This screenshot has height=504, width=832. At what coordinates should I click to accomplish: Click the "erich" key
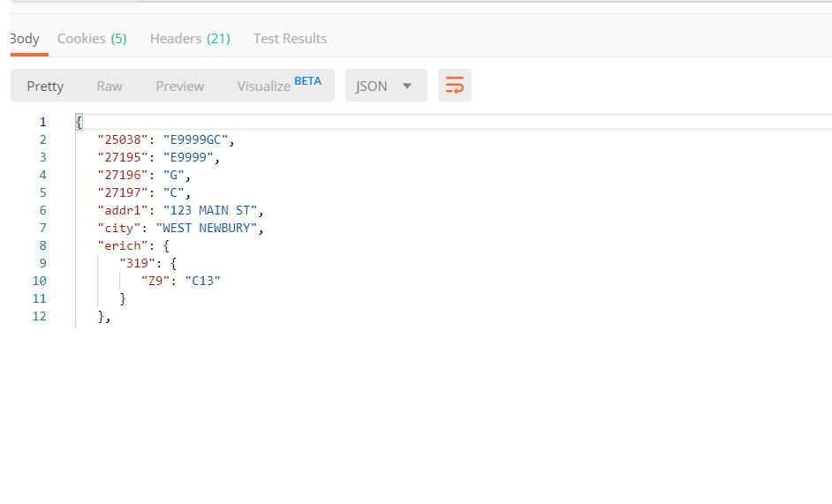[123, 245]
